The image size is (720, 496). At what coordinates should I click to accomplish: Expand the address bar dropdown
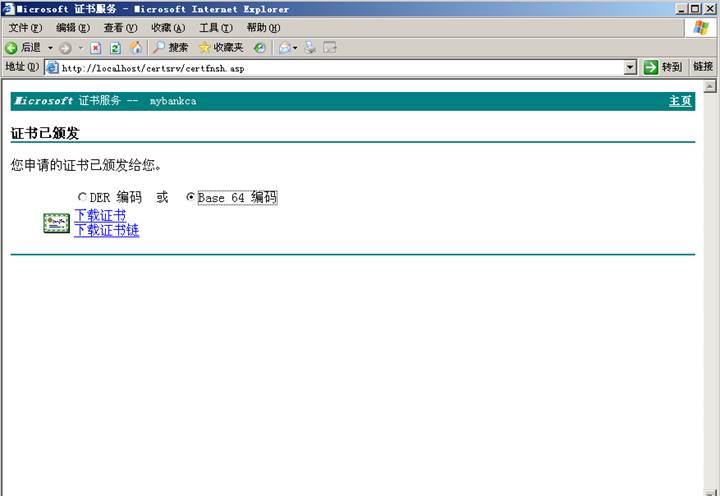tap(630, 68)
